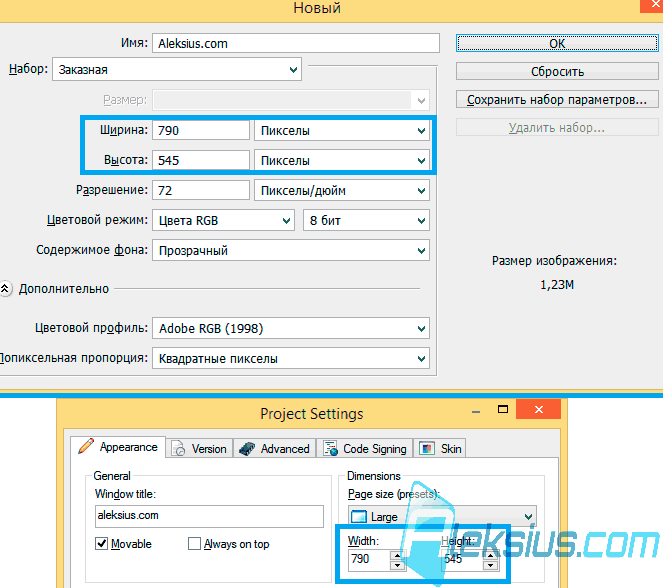Open Содержимое фона dropdown showing Прозрачный
Viewport: 663px width, 588px height.
click(291, 250)
